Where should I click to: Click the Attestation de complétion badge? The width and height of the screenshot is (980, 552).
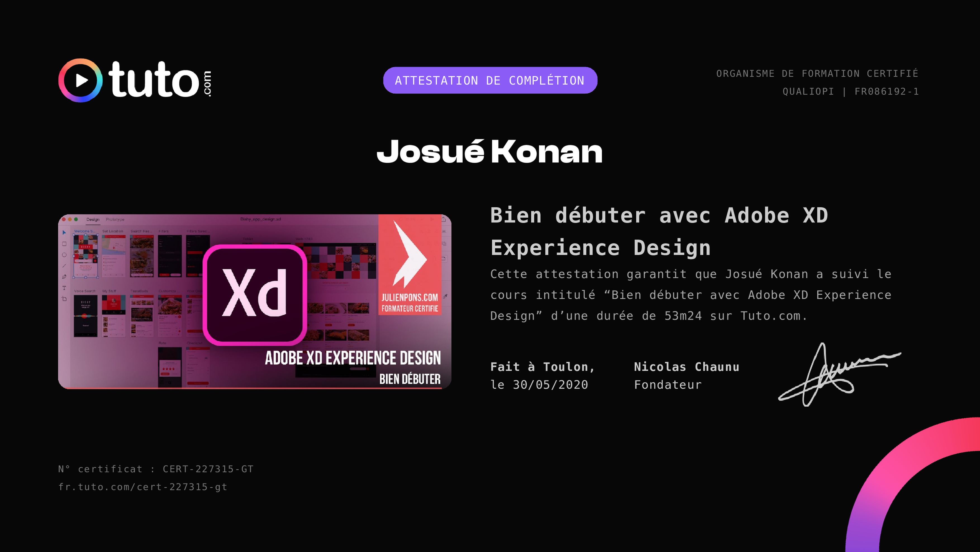[x=490, y=80]
